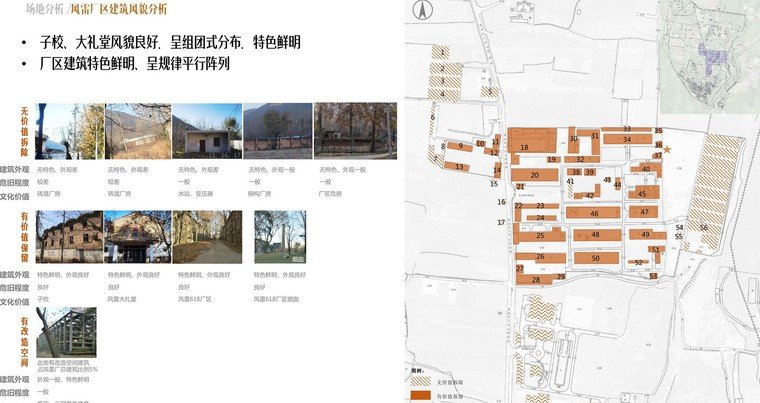Image resolution: width=760 pixels, height=403 pixels.
Task: Click the orange star marker on the site map
Action: coord(667,150)
